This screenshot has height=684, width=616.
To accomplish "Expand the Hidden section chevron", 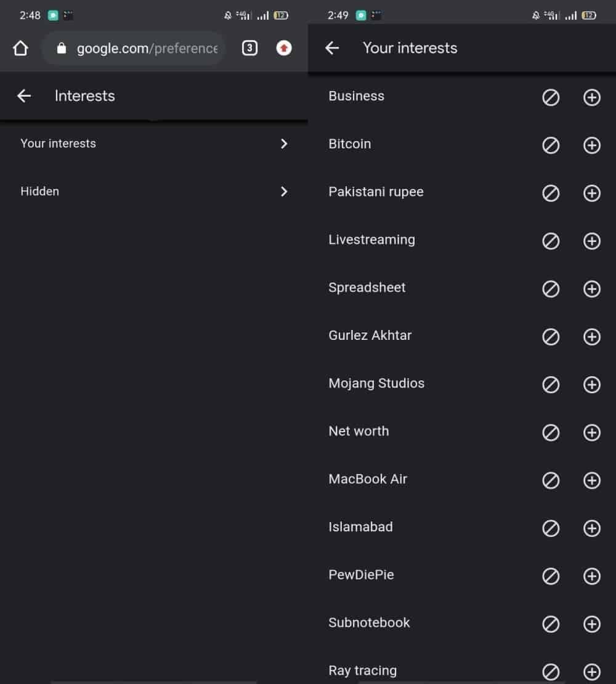I will click(284, 191).
